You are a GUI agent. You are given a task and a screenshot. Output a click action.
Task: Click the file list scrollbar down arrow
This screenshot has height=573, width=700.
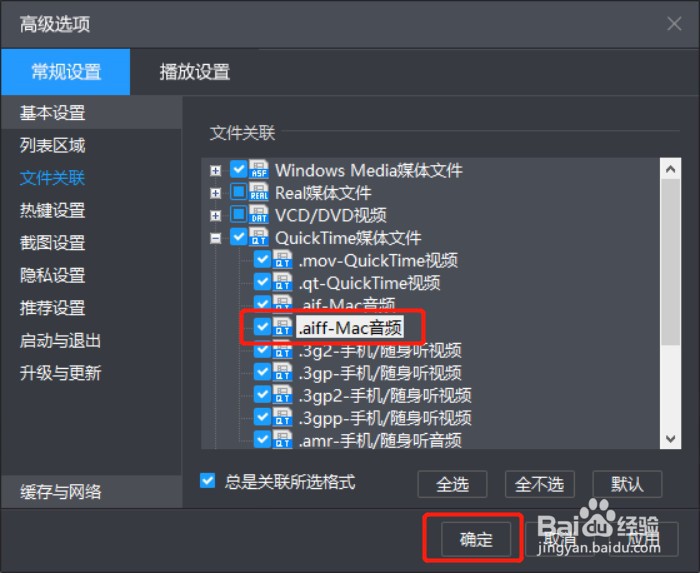pos(671,439)
